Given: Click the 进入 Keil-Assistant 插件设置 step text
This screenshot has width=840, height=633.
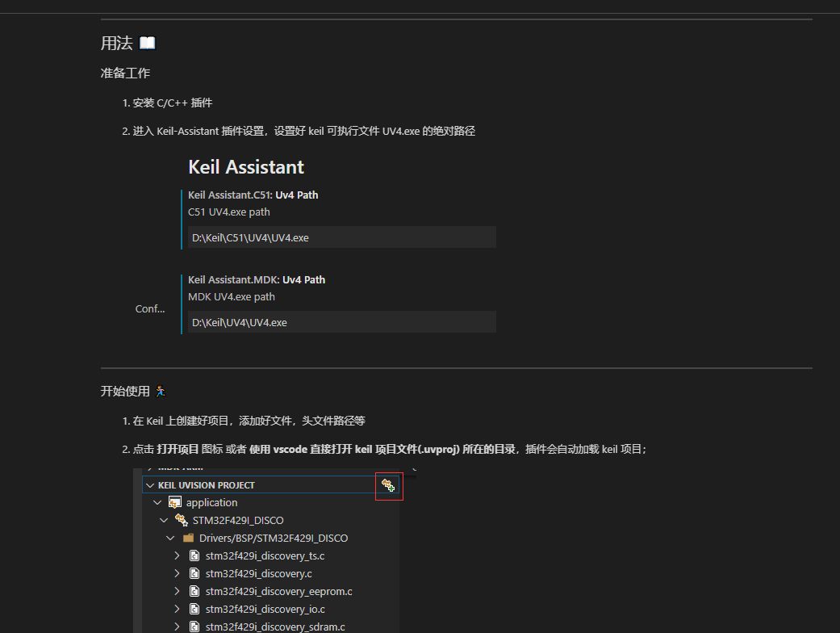Looking at the screenshot, I should (303, 132).
